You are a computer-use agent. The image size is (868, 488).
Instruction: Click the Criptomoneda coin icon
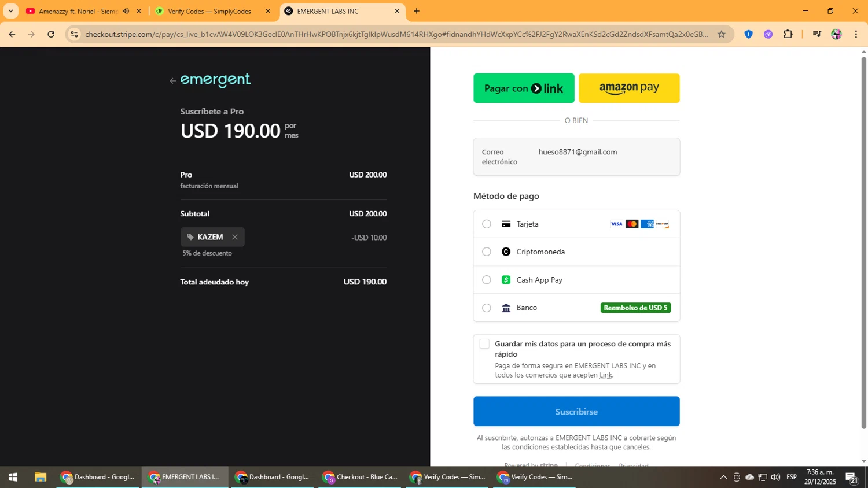506,252
